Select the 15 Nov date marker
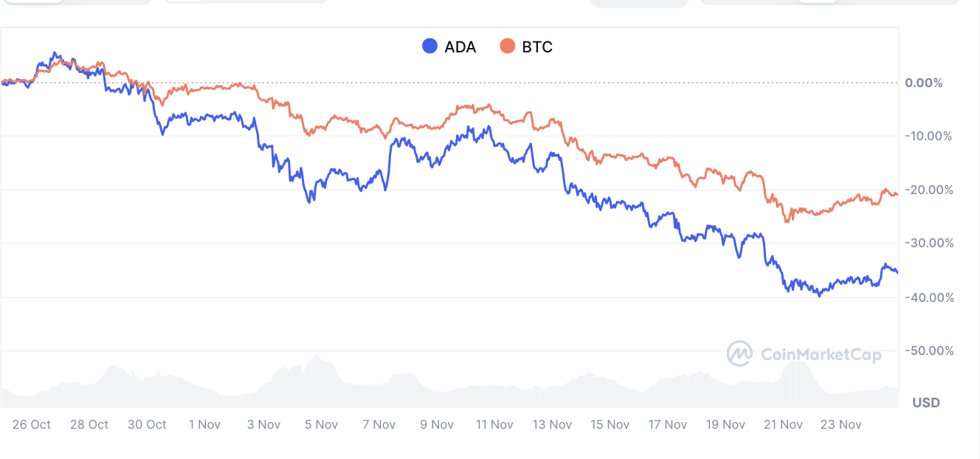This screenshot has height=459, width=980. coord(610,424)
